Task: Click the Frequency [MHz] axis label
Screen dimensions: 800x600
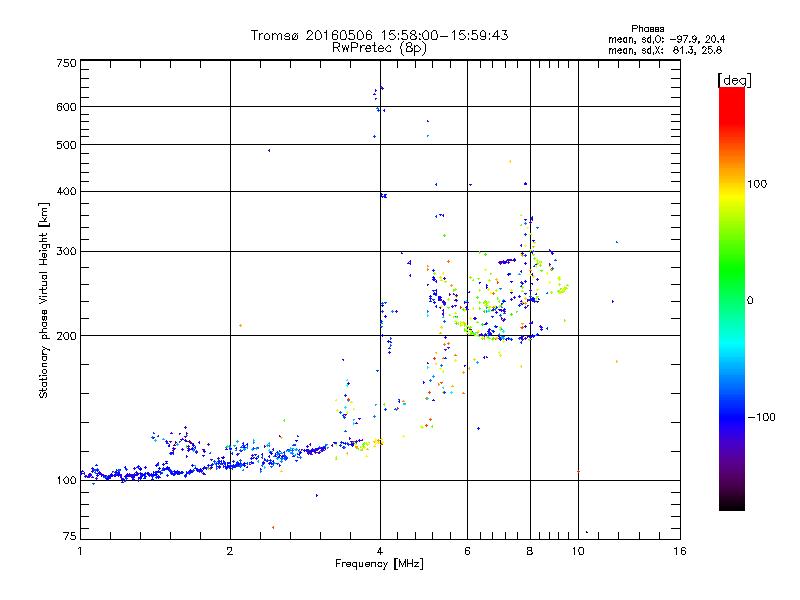Action: pyautogui.click(x=379, y=564)
